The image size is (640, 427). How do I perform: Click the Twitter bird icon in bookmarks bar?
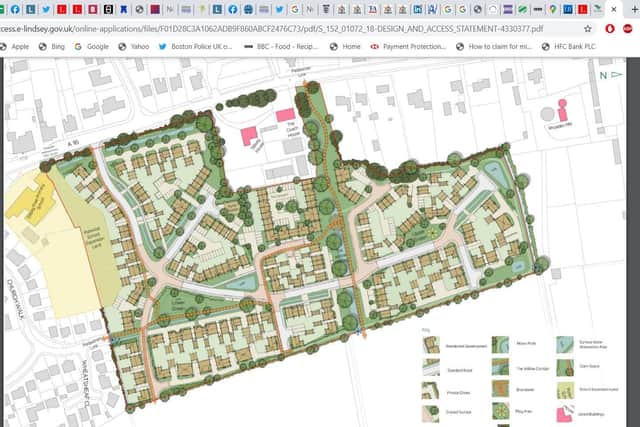(x=162, y=47)
